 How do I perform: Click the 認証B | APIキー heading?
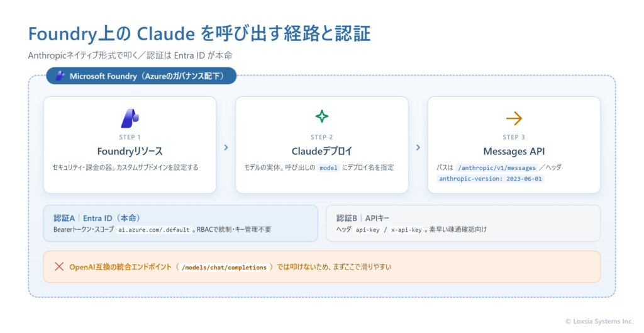tap(363, 218)
